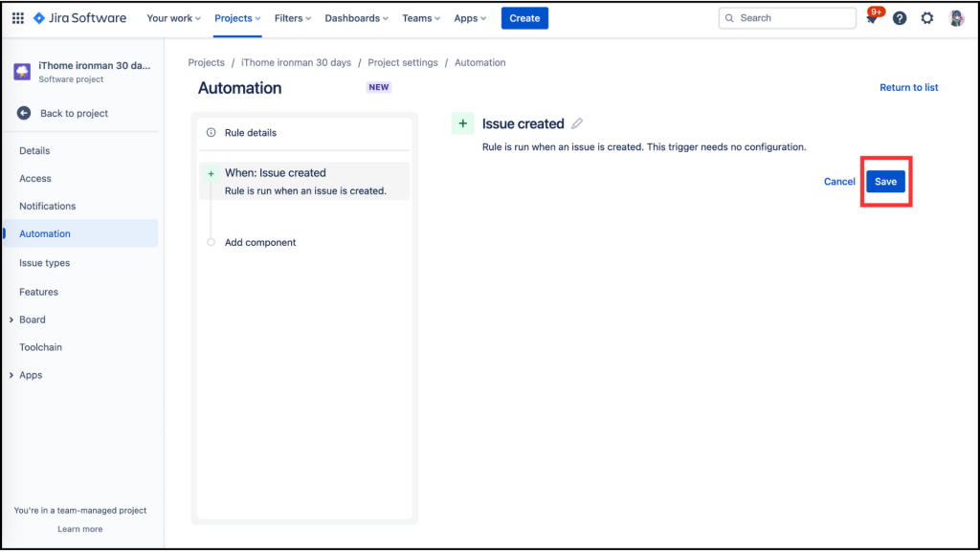The width and height of the screenshot is (980, 551).
Task: Open the app switcher grid icon
Action: pyautogui.click(x=18, y=18)
